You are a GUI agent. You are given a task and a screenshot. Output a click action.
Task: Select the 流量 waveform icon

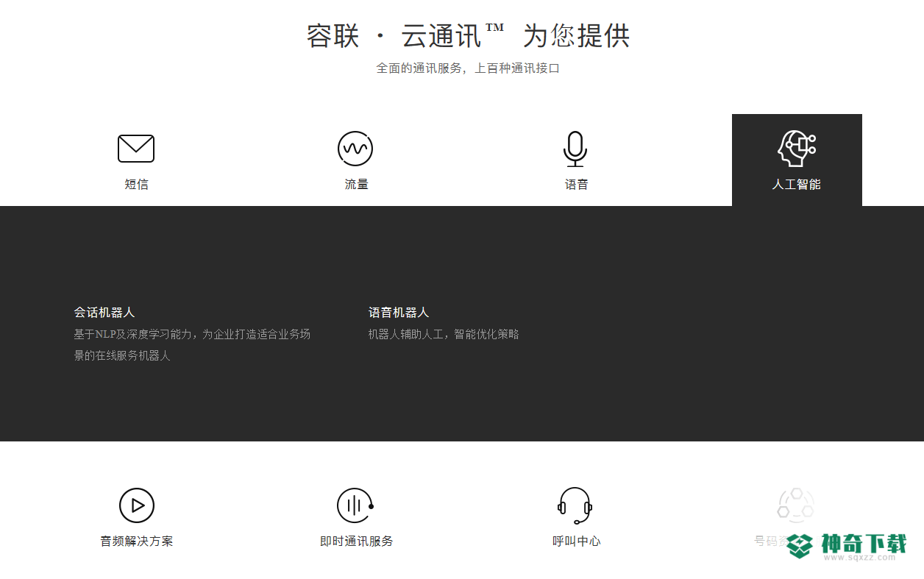[x=355, y=149]
